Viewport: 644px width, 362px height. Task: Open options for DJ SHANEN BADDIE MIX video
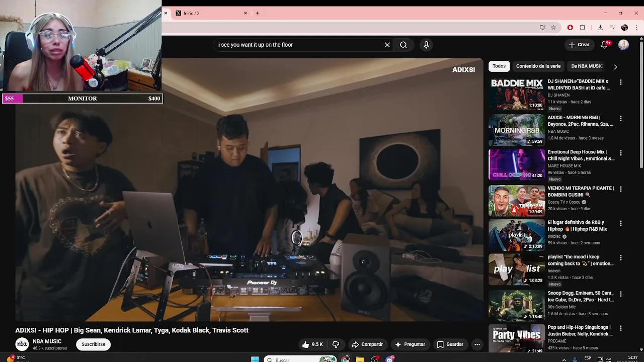[x=621, y=82]
